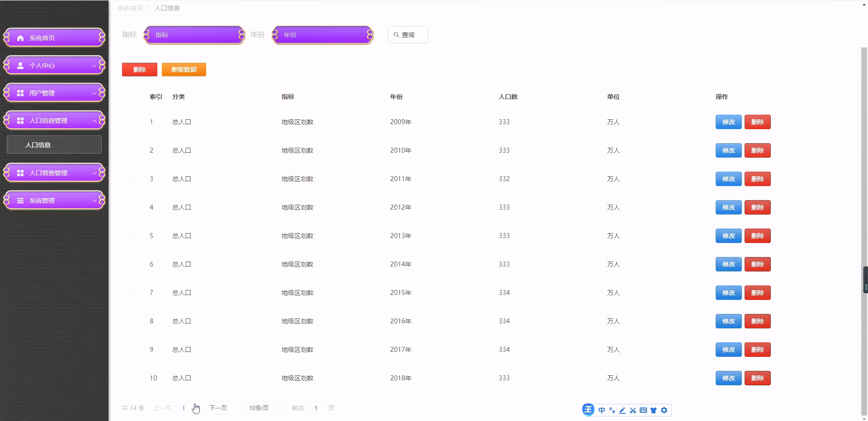Click 修改 on the 2009年 row
This screenshot has width=868, height=421.
pyautogui.click(x=728, y=122)
